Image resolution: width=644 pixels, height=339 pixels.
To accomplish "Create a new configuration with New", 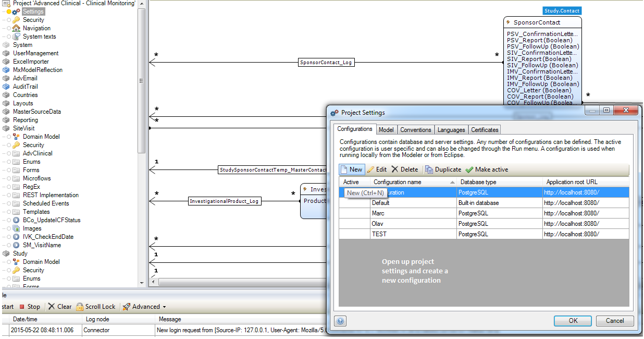I will point(352,169).
